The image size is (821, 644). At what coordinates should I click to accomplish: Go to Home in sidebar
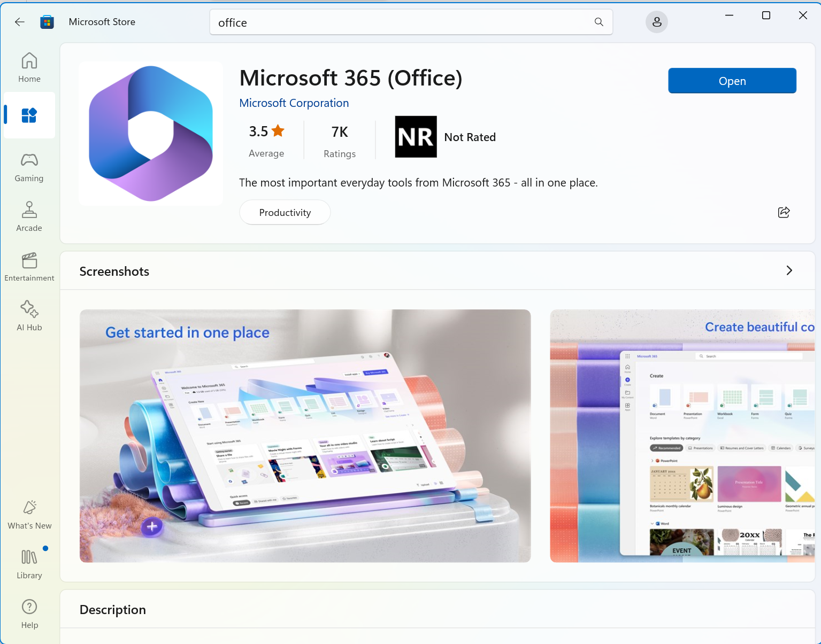(x=29, y=67)
